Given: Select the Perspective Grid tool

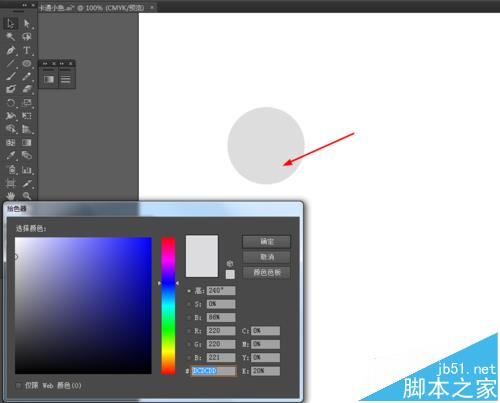Looking at the screenshot, I should (x=27, y=129).
